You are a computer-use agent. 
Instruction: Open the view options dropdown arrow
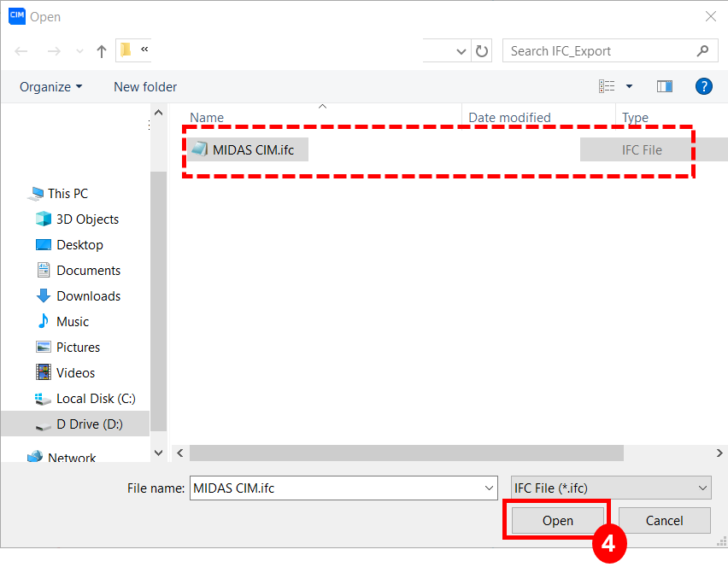click(x=629, y=86)
